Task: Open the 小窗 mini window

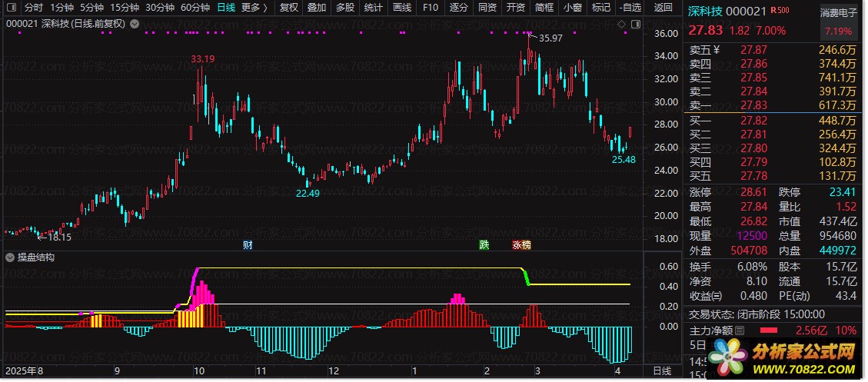Action: coord(573,8)
